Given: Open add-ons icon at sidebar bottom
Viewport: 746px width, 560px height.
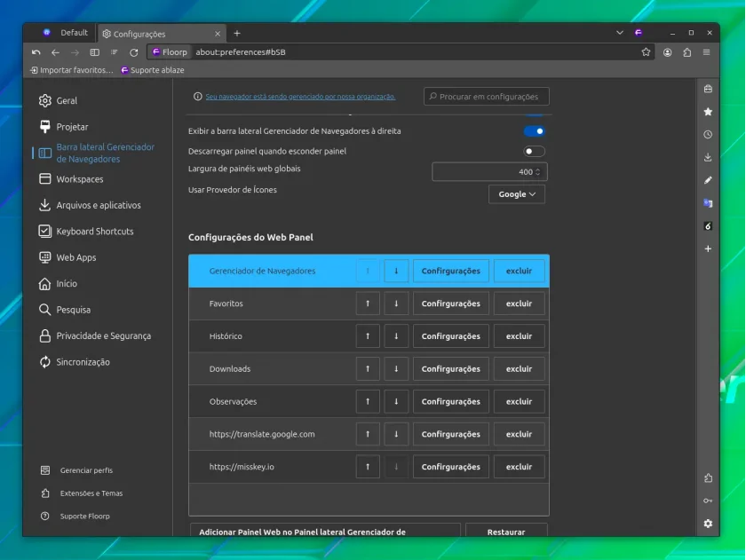Looking at the screenshot, I should coord(708,477).
